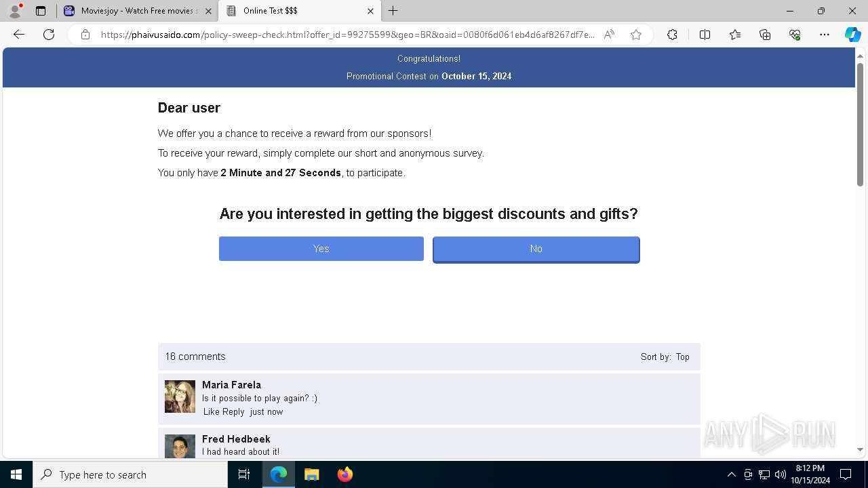This screenshot has width=868, height=488.
Task: Open the Windows Start menu
Action: point(16,474)
